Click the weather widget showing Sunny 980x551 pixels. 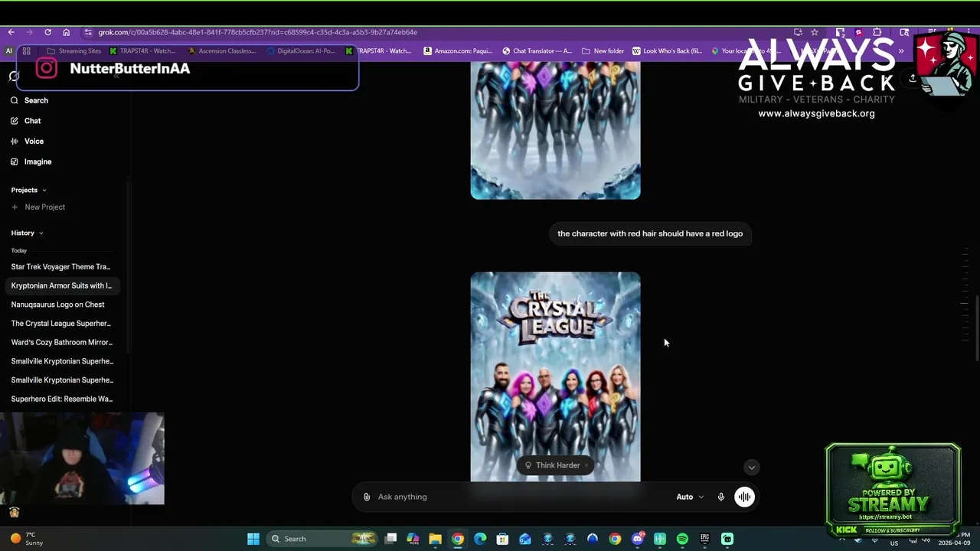coord(27,539)
